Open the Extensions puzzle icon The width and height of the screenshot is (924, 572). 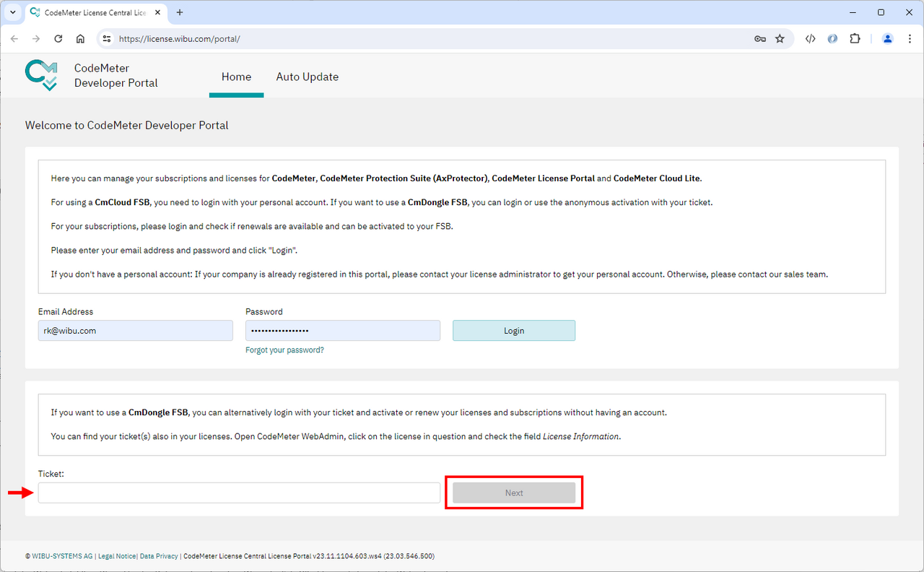click(855, 39)
